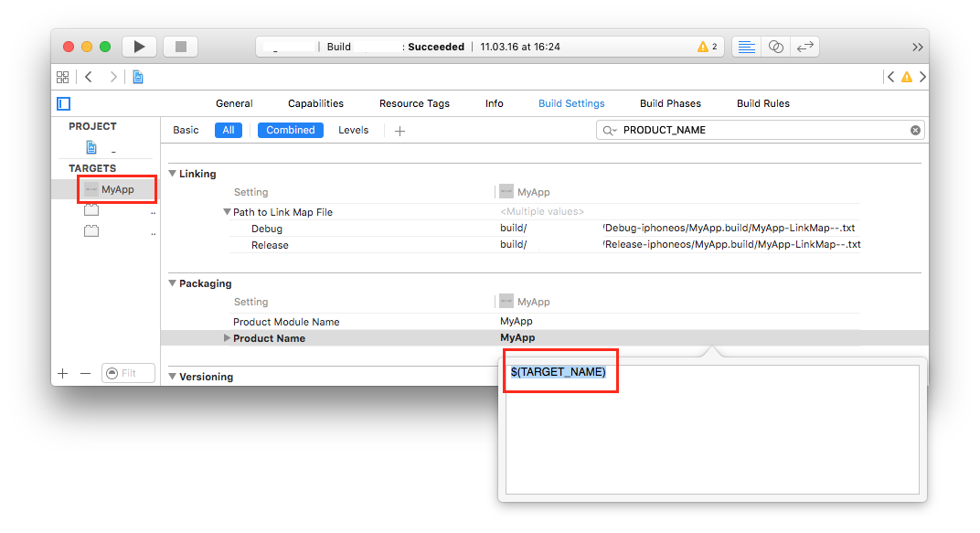Toggle the project and targets list sidebar

coord(63,104)
